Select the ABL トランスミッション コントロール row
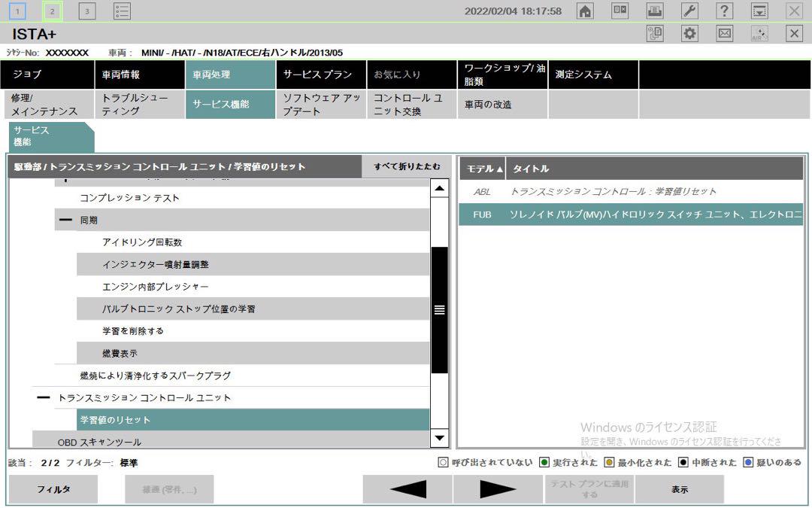 [631, 192]
